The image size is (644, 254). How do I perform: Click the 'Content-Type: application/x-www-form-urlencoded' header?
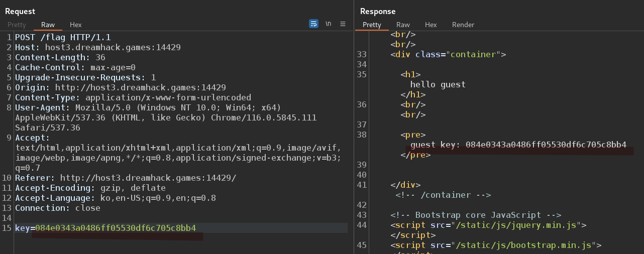tap(133, 97)
